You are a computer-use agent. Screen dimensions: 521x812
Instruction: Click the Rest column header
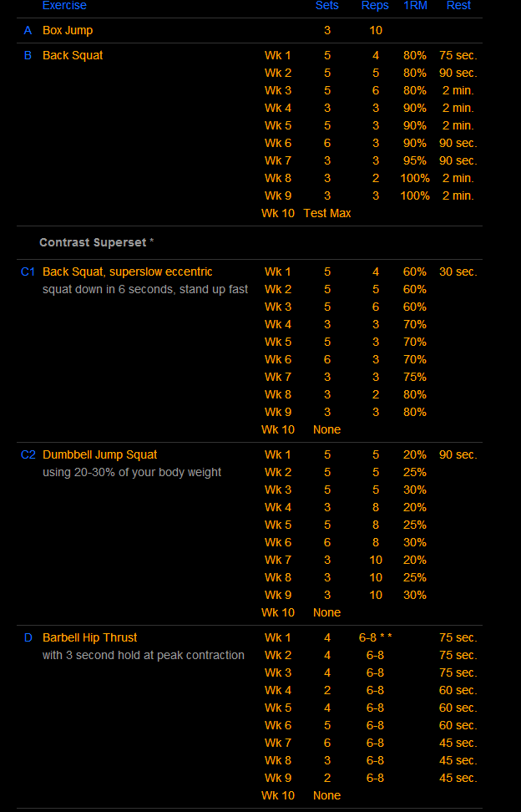pyautogui.click(x=458, y=6)
